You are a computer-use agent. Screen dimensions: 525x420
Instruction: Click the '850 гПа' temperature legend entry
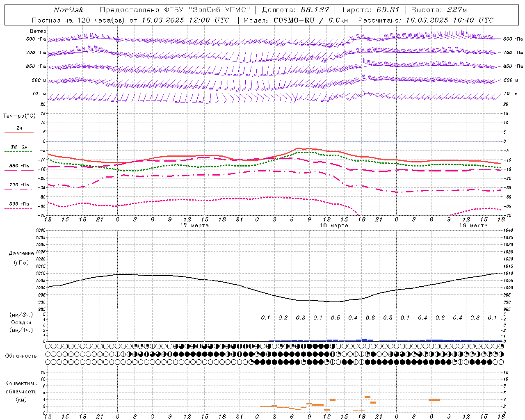click(19, 166)
